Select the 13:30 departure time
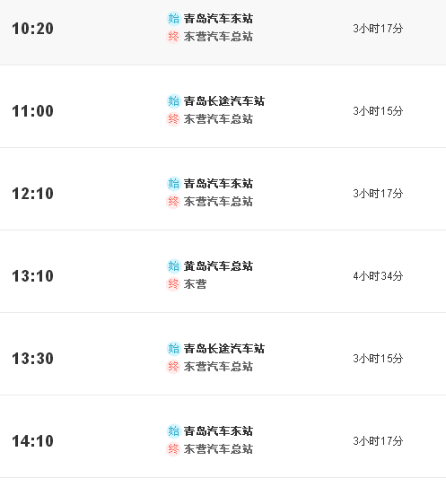The height and width of the screenshot is (504, 446). [x=33, y=359]
